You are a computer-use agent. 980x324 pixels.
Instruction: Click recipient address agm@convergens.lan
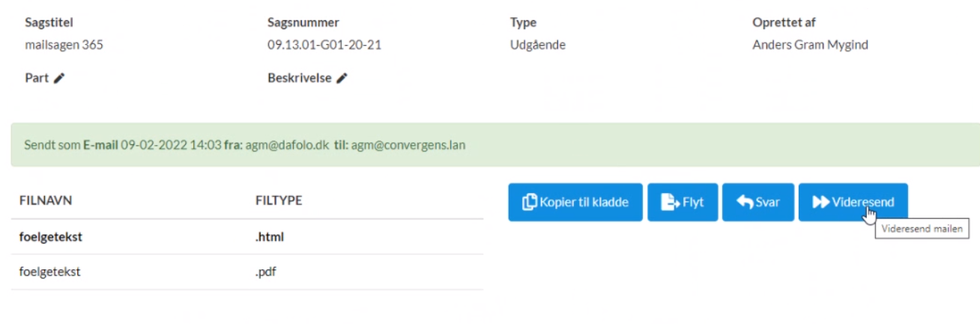coord(408,144)
